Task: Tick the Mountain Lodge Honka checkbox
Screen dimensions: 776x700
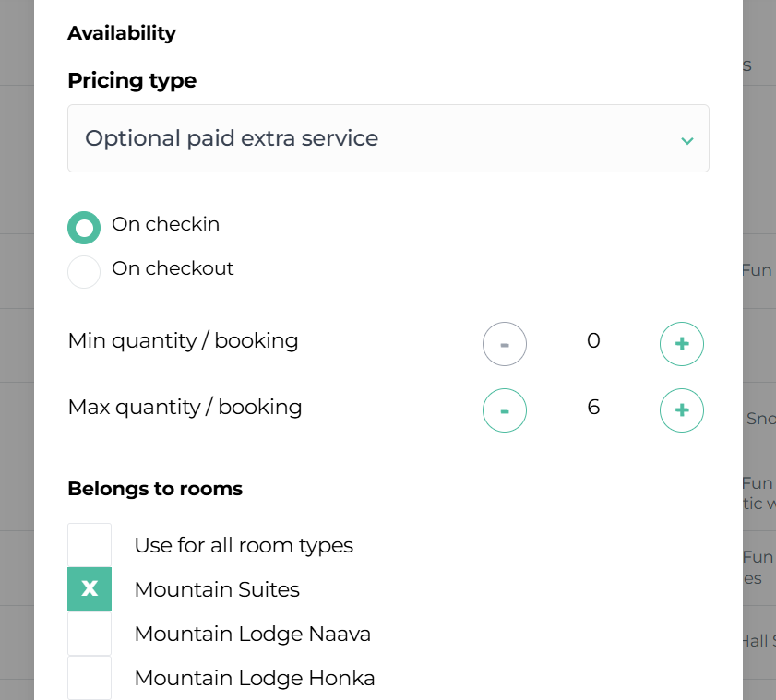Action: [90, 678]
